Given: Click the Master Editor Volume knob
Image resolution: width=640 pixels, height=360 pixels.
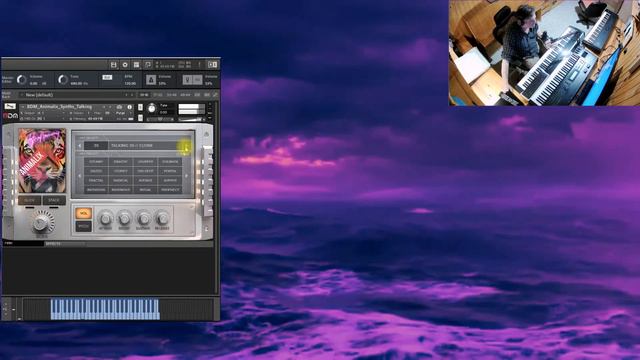Looking at the screenshot, I should (21, 80).
